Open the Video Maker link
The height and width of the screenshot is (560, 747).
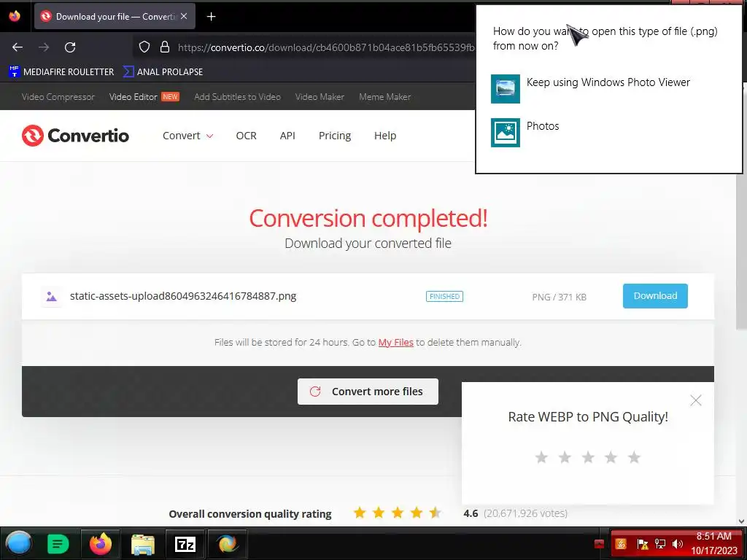(x=320, y=97)
